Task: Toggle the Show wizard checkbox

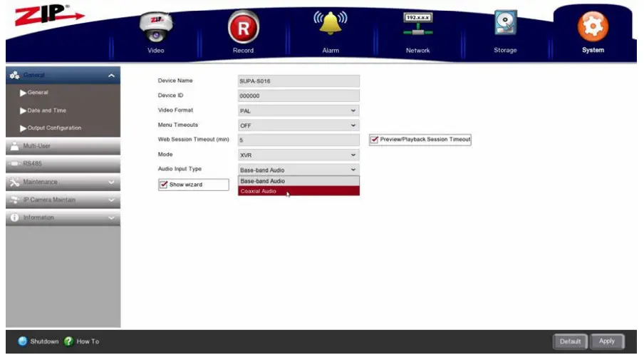Action: click(163, 184)
